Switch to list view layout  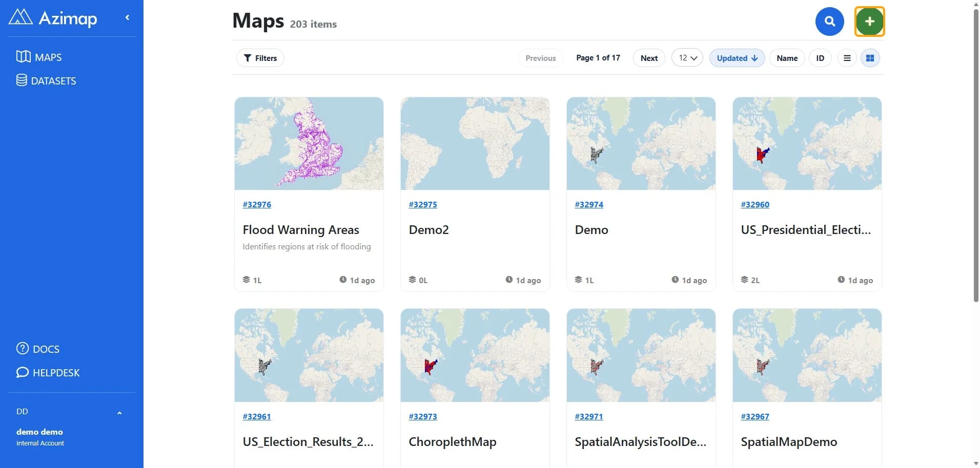tap(847, 58)
